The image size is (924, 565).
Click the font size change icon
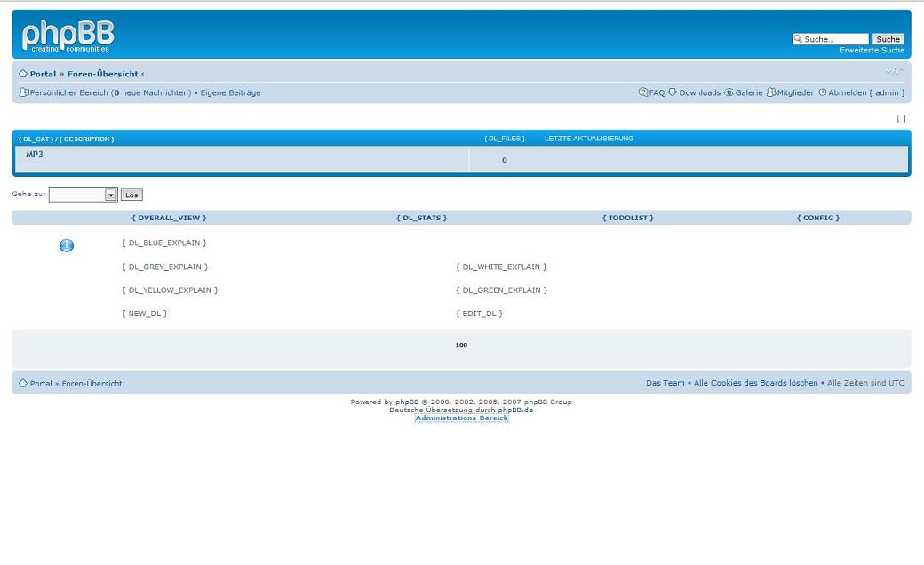click(894, 71)
